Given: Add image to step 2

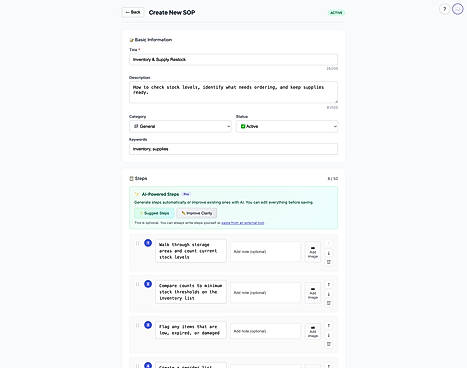Looking at the screenshot, I should (313, 293).
